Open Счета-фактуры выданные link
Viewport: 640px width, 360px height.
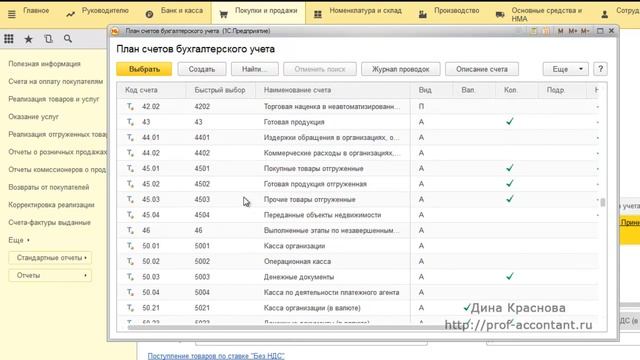tap(49, 222)
